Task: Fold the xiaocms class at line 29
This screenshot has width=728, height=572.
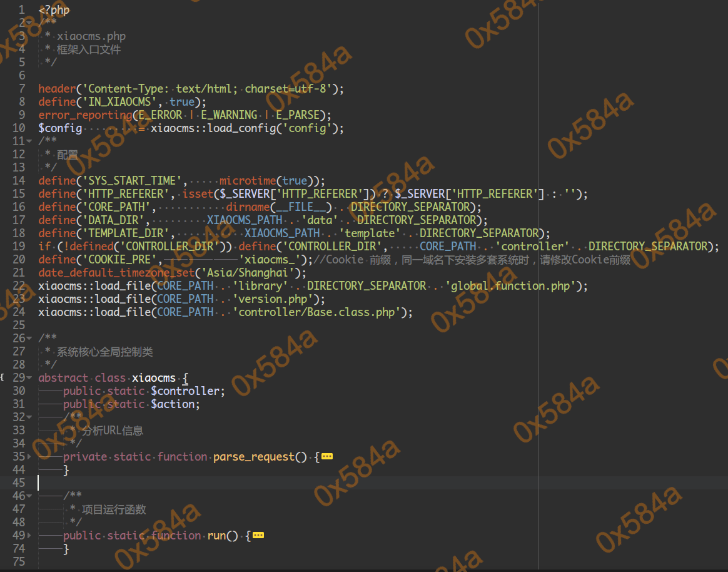Action: [29, 378]
